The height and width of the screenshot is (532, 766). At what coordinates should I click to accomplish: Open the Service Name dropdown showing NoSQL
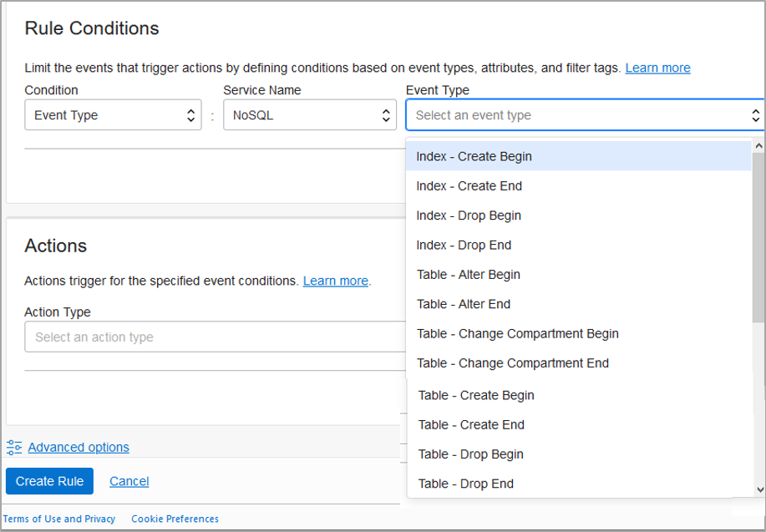[x=309, y=115]
